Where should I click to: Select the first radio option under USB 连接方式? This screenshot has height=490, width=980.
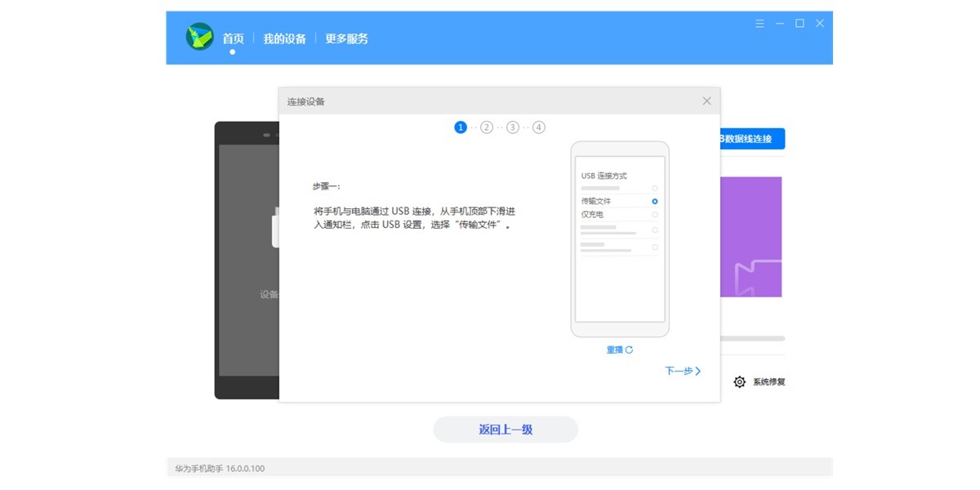(654, 187)
